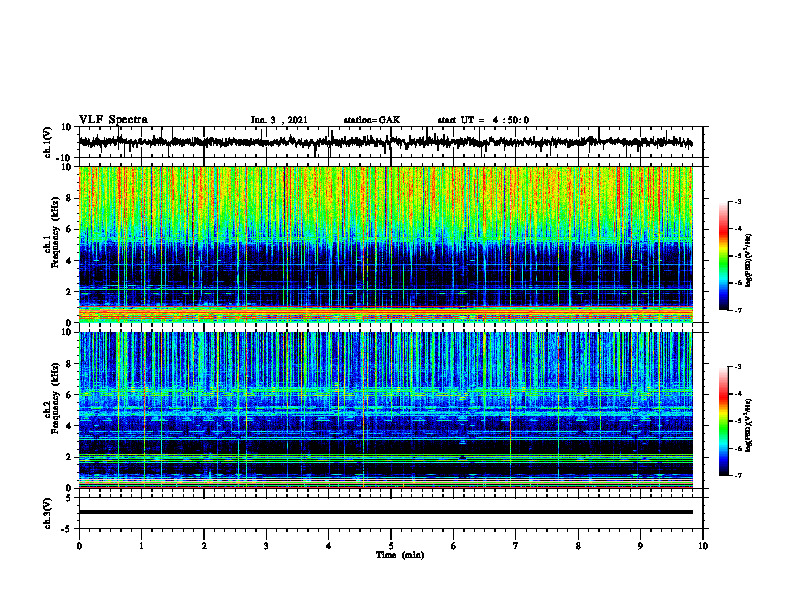The height and width of the screenshot is (612, 792).
Task: Click time axis tick label "2"
Action: point(204,546)
